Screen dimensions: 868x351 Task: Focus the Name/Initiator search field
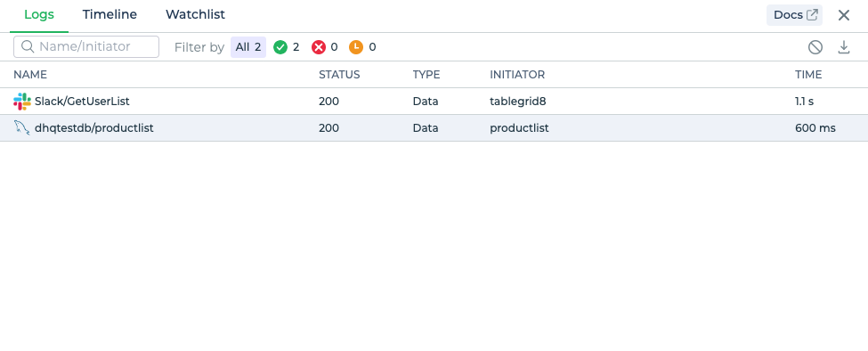click(86, 47)
